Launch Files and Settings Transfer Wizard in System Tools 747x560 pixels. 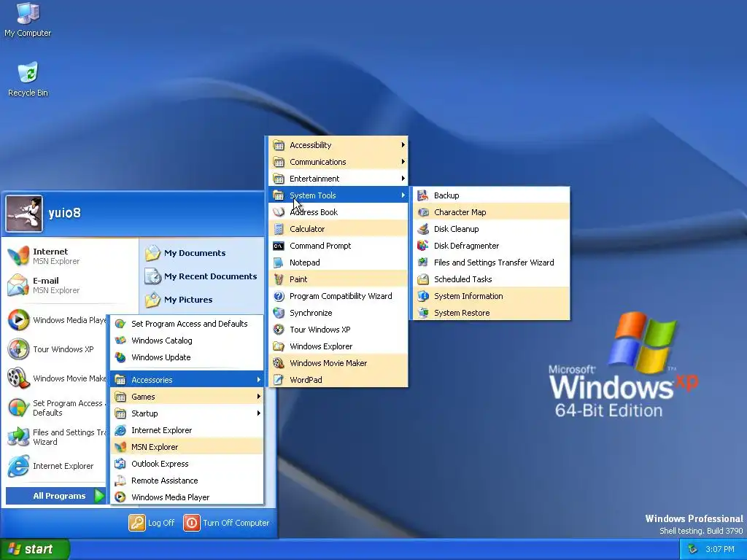491,262
